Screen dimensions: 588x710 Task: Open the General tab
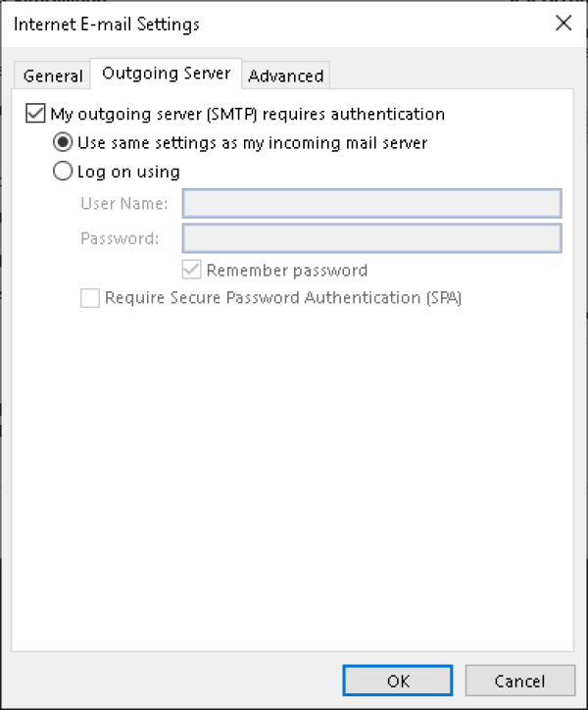point(53,76)
